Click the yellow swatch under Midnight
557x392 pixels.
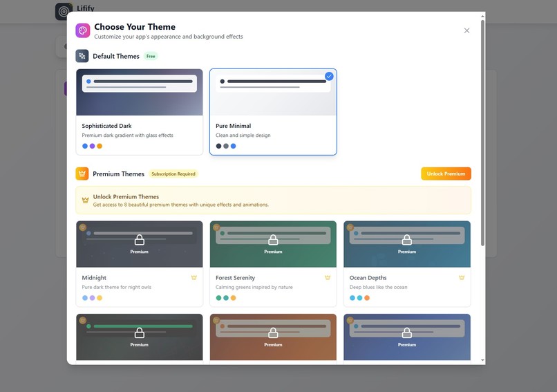tap(100, 298)
